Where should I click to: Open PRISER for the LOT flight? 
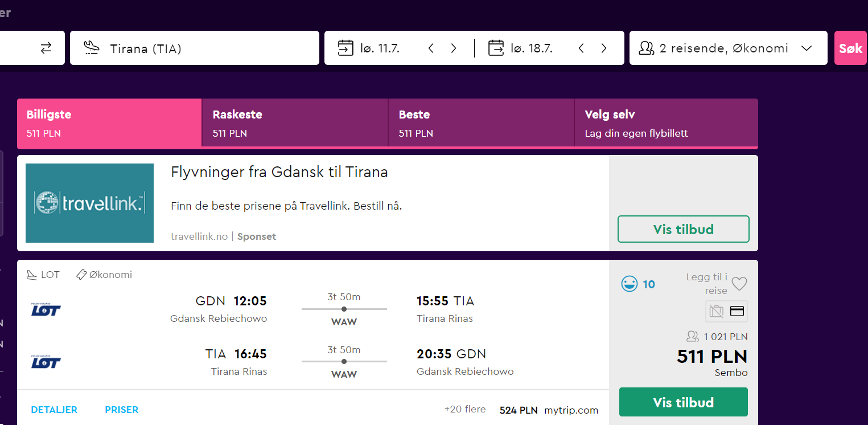pyautogui.click(x=122, y=410)
